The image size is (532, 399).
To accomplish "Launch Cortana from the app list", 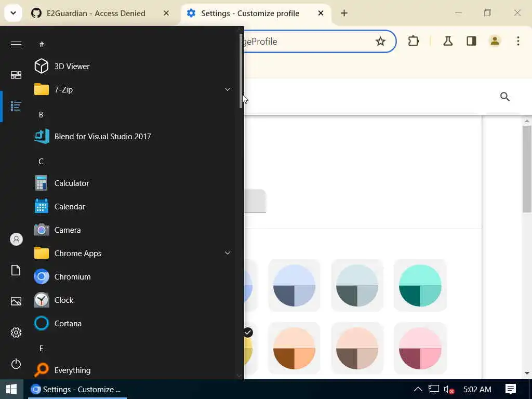I will pyautogui.click(x=132, y=324).
